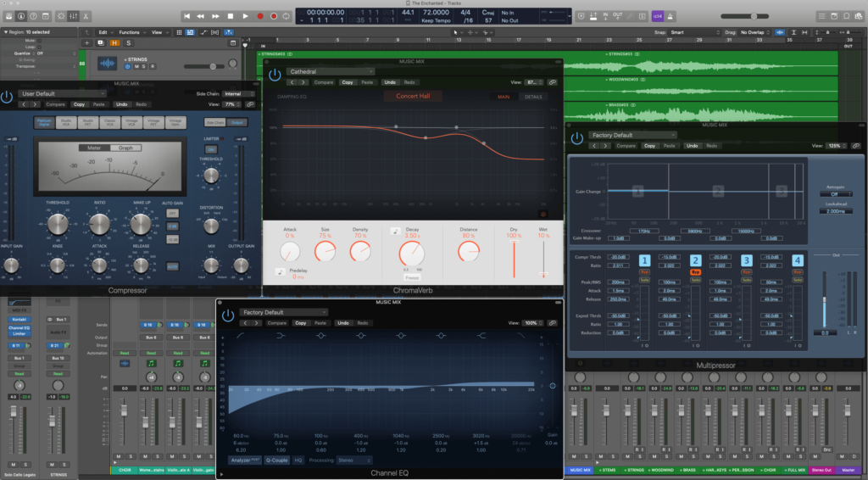Open ChromaVerb Cathedral preset dropdown
The height and width of the screenshot is (480, 868).
tap(330, 71)
